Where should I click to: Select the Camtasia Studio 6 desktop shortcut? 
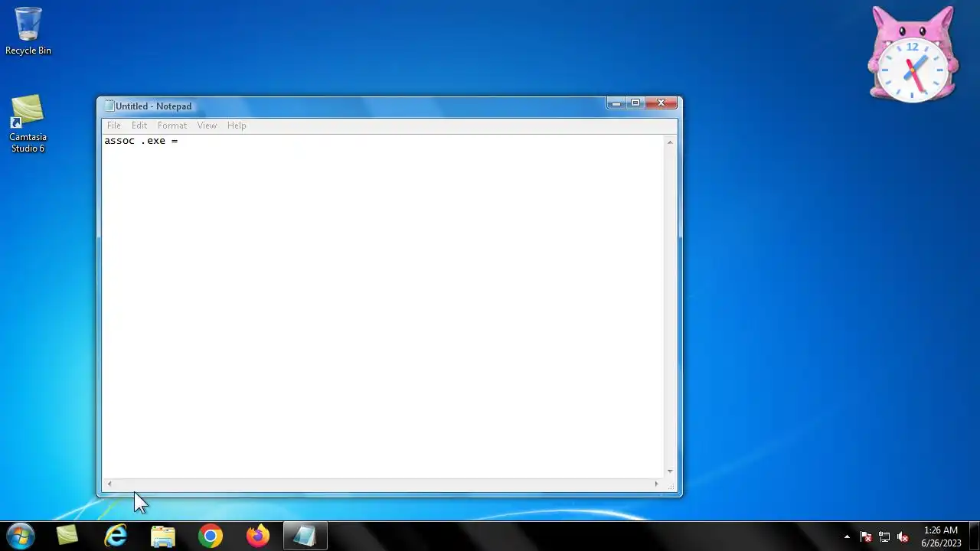pos(28,124)
